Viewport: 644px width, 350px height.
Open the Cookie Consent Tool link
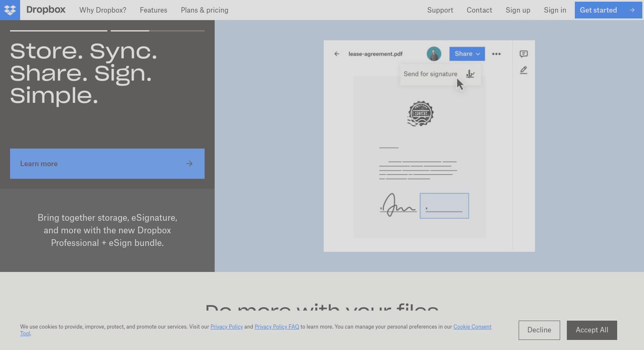pos(472,327)
